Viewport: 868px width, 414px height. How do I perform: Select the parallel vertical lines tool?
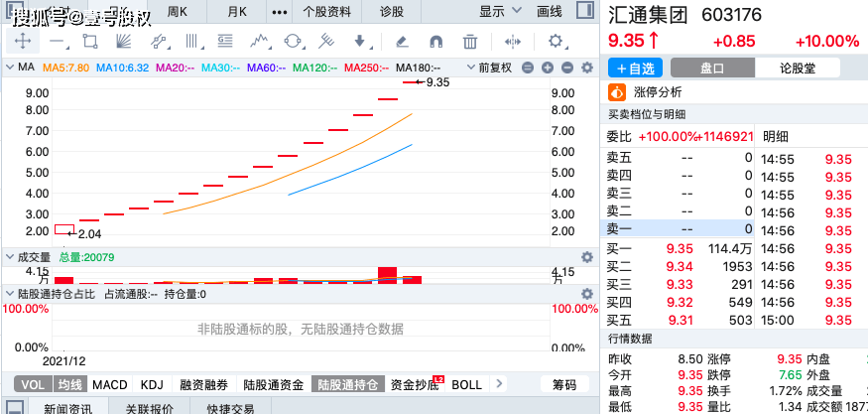pos(191,41)
